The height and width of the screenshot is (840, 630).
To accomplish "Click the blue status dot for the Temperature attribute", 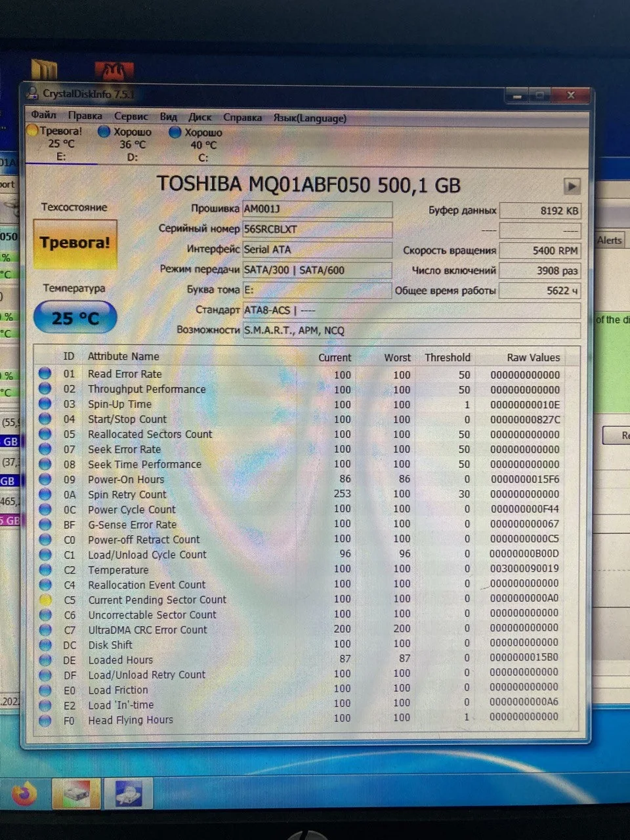I will coord(45,569).
